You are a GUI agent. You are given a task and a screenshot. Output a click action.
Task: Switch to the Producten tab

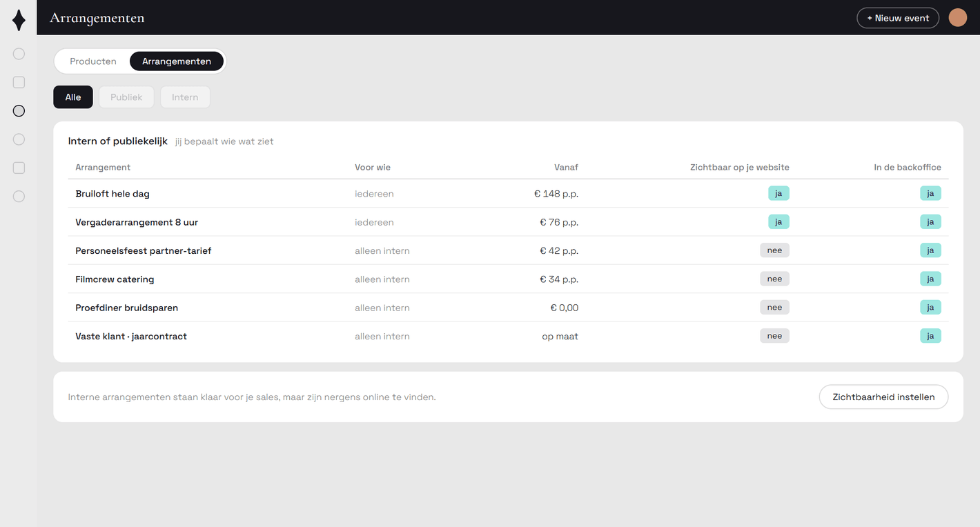[93, 61]
